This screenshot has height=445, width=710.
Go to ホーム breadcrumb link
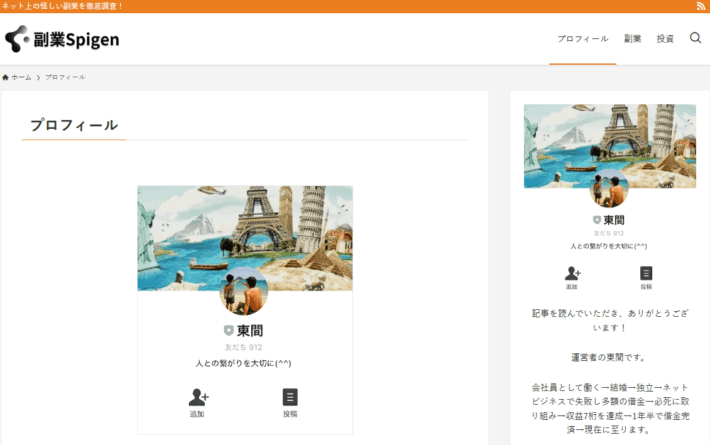click(x=21, y=77)
